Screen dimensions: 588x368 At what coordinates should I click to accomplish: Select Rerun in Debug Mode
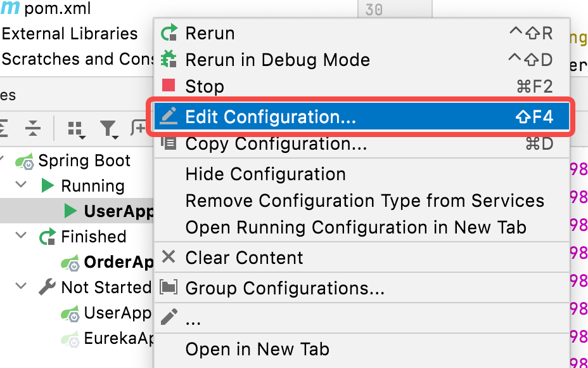(277, 60)
